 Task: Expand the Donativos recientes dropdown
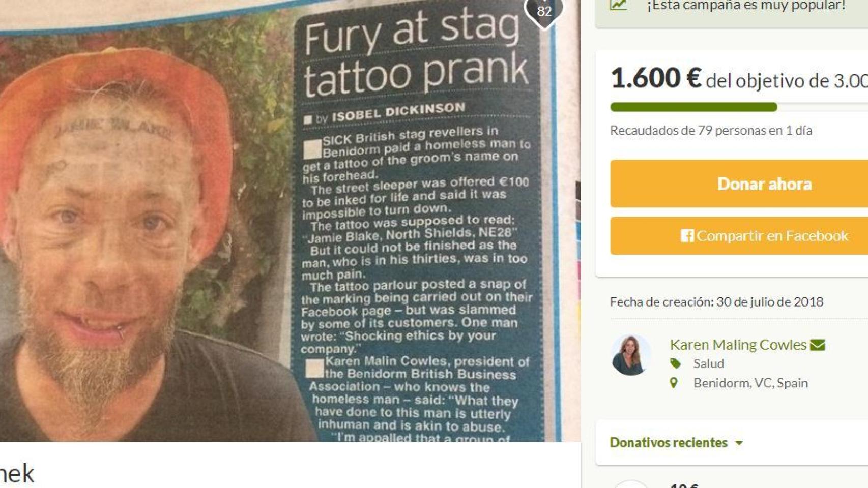[x=677, y=443]
